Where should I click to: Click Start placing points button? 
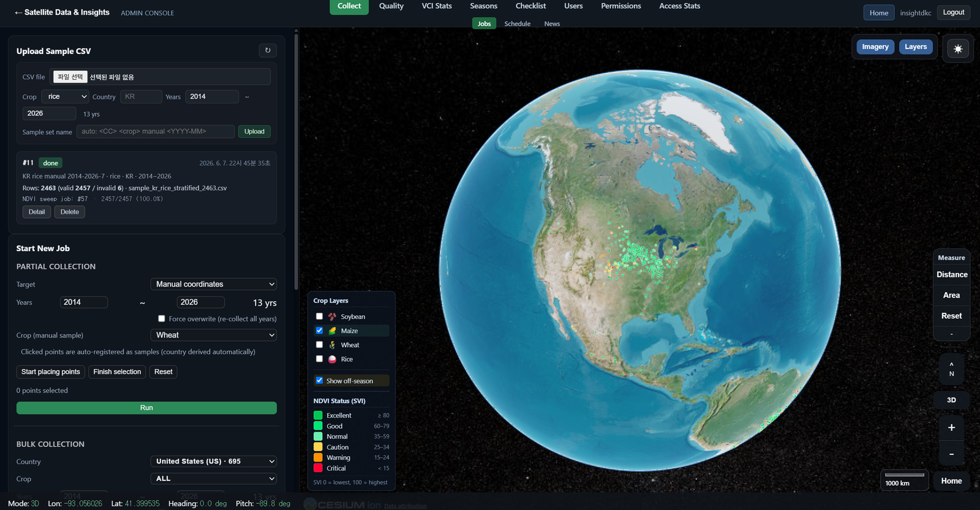click(x=51, y=372)
